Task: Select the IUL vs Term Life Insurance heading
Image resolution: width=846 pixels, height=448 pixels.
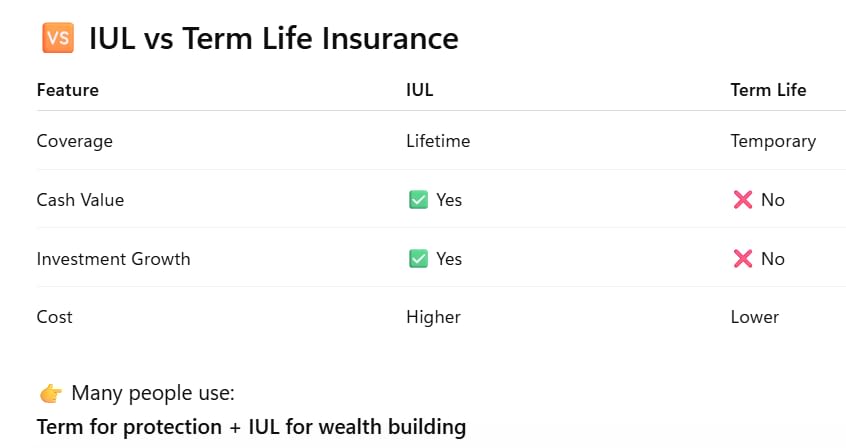Action: pos(274,39)
